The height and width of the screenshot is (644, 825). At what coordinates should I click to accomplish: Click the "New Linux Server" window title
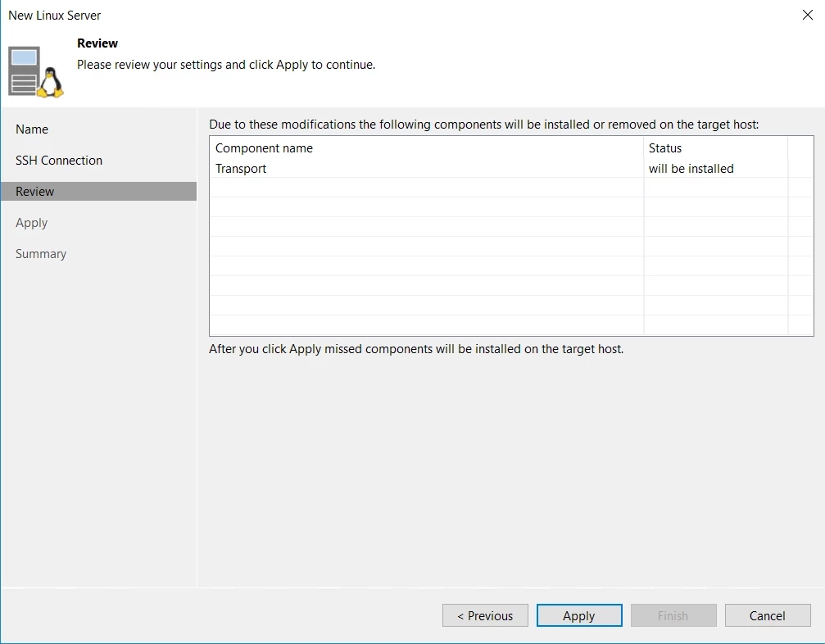(55, 16)
